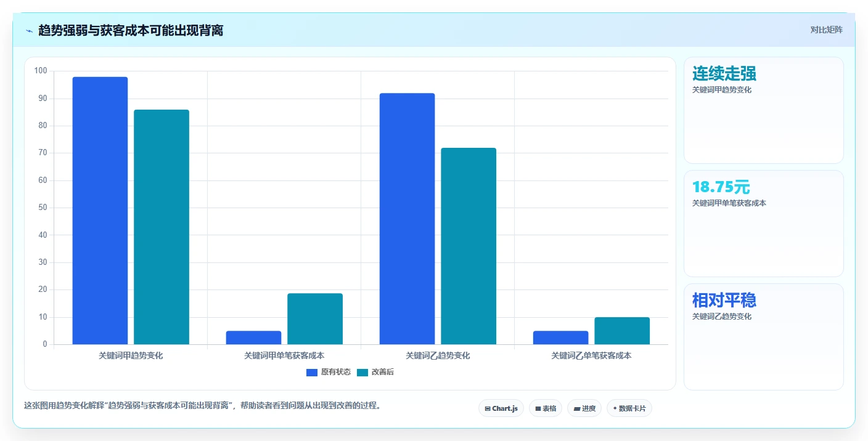Click the 原有状态 bar for 关键词甲单笔获客成本
This screenshot has width=868, height=441.
(253, 338)
